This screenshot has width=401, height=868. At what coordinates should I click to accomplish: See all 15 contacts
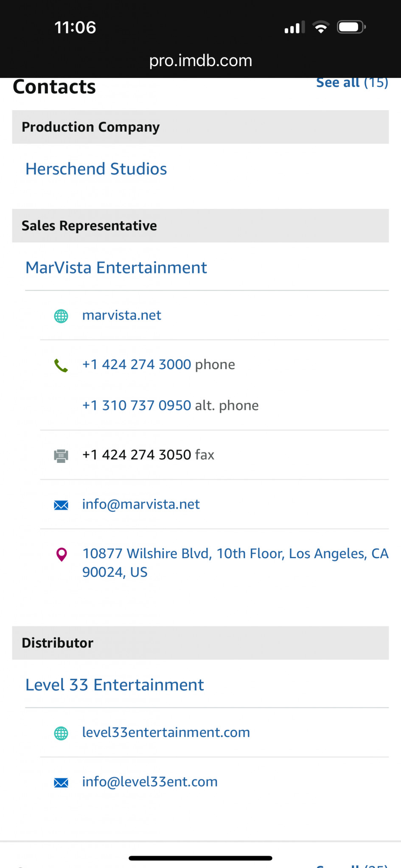click(x=352, y=83)
